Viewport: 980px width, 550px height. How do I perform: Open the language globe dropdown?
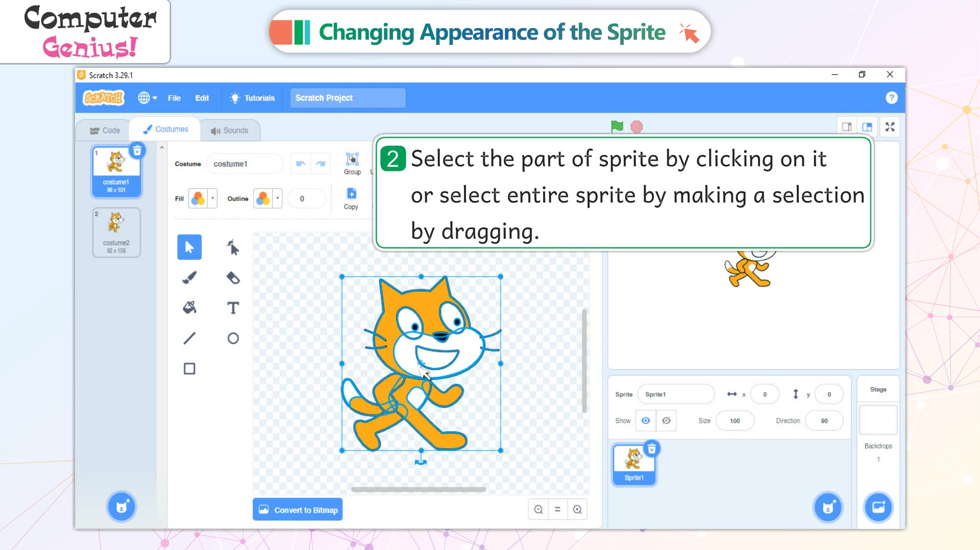pos(148,97)
